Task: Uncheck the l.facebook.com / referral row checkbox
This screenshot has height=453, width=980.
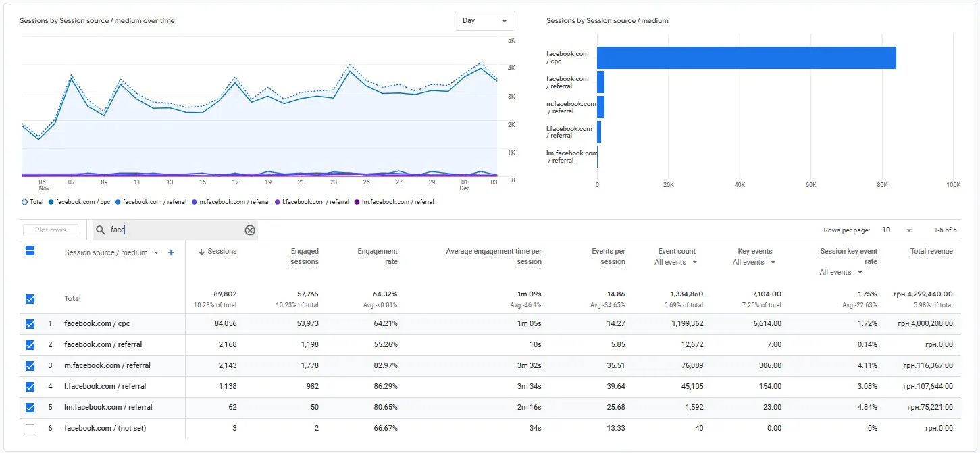Action: coord(30,387)
